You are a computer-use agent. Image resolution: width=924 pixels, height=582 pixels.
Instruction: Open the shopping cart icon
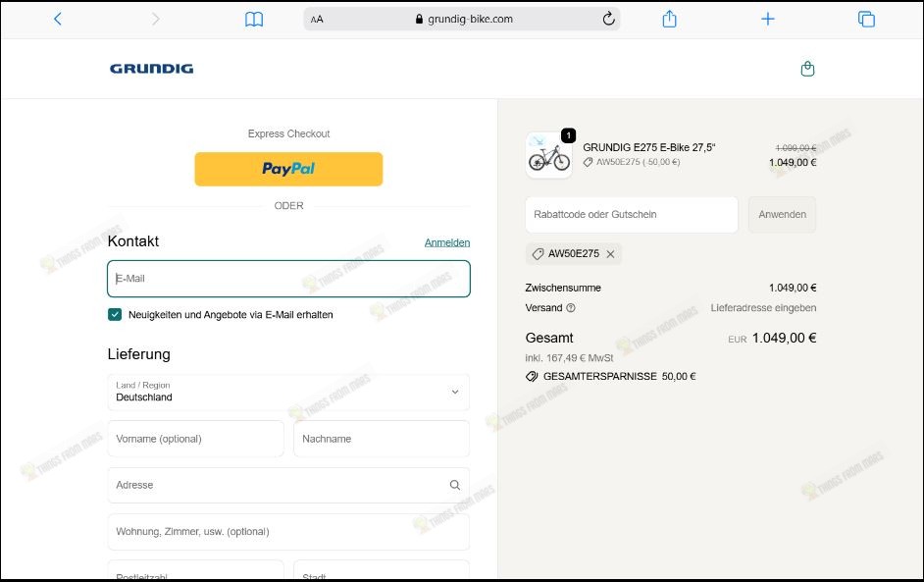pyautogui.click(x=807, y=69)
